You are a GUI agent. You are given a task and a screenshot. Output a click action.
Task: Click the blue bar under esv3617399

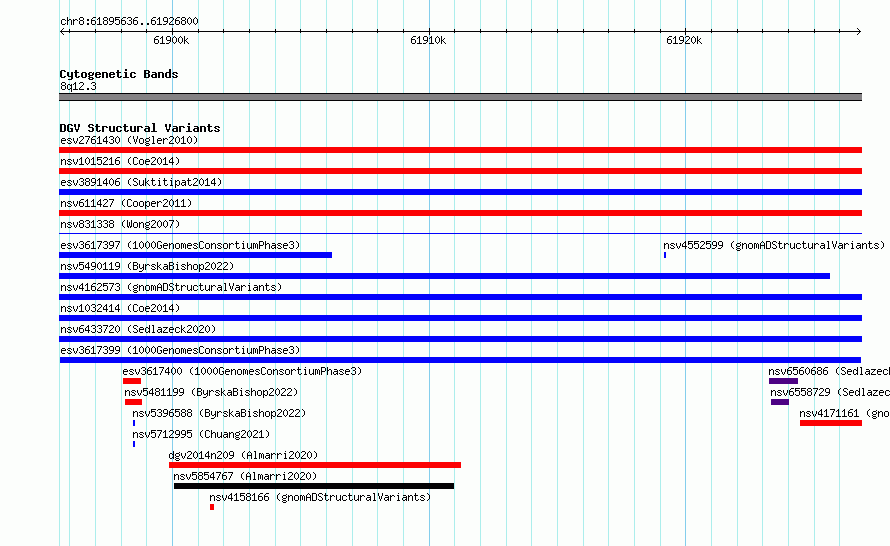(x=460, y=360)
